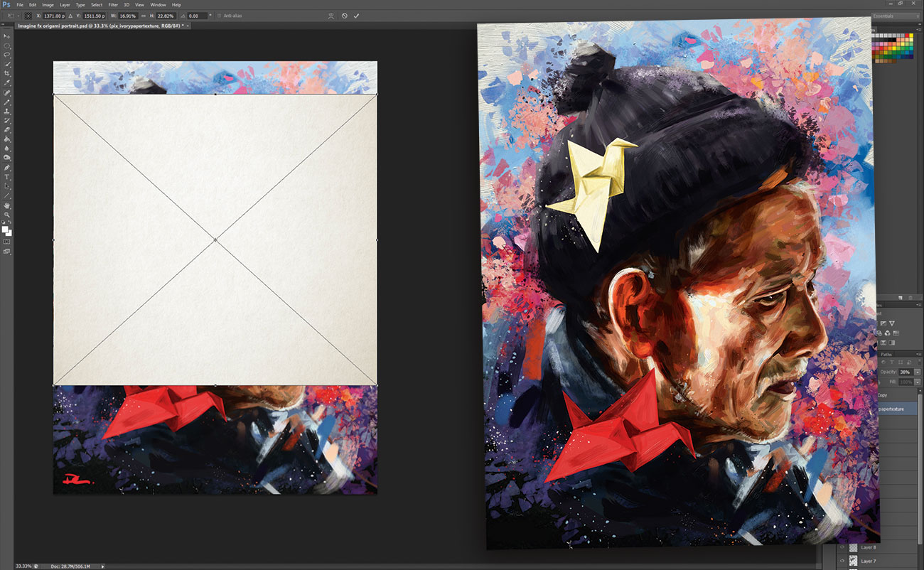
Task: Toggle the Anti-alias checkbox
Action: coord(220,16)
